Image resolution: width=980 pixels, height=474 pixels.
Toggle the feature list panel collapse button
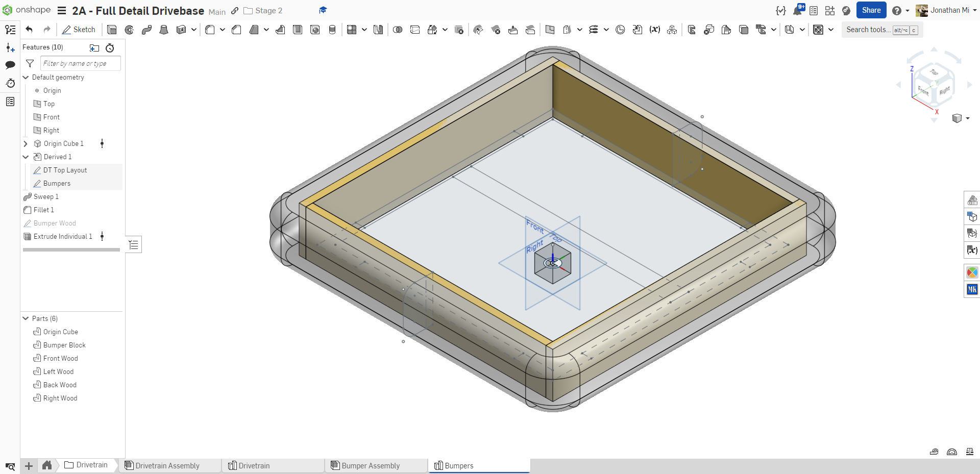(x=134, y=245)
